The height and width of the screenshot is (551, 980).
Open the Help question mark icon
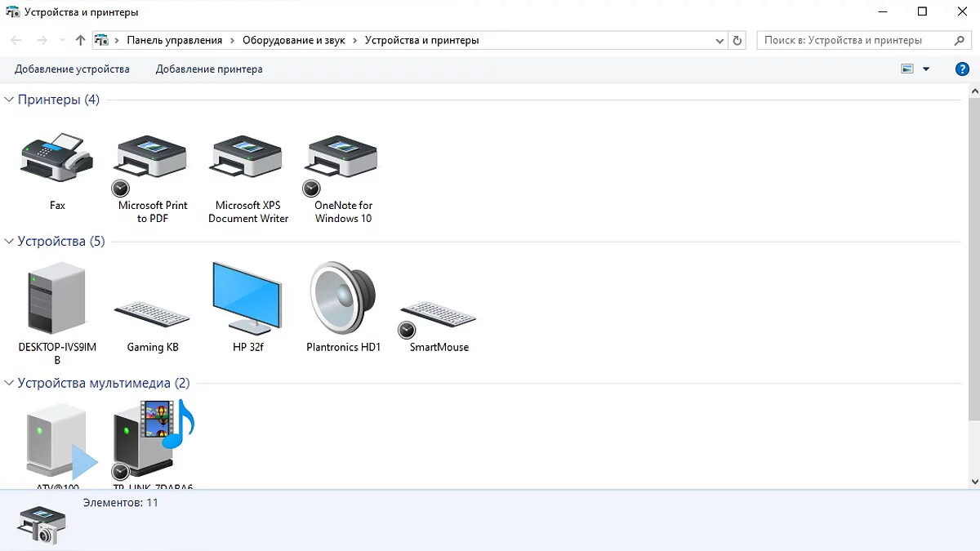(962, 69)
